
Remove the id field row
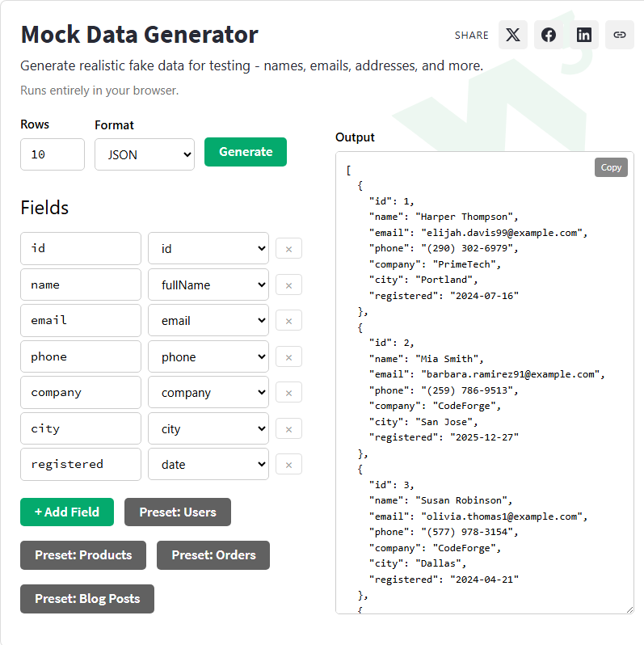pyautogui.click(x=288, y=249)
